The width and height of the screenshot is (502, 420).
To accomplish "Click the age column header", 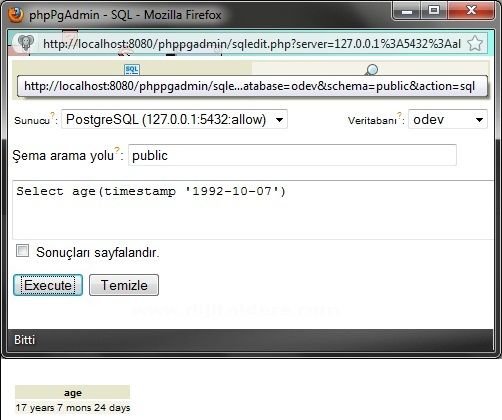I will (72, 392).
